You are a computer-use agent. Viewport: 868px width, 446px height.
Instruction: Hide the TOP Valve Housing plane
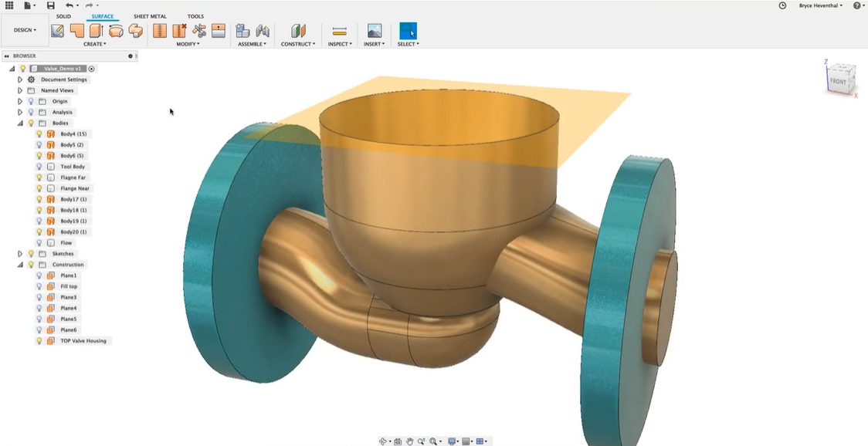pos(39,340)
